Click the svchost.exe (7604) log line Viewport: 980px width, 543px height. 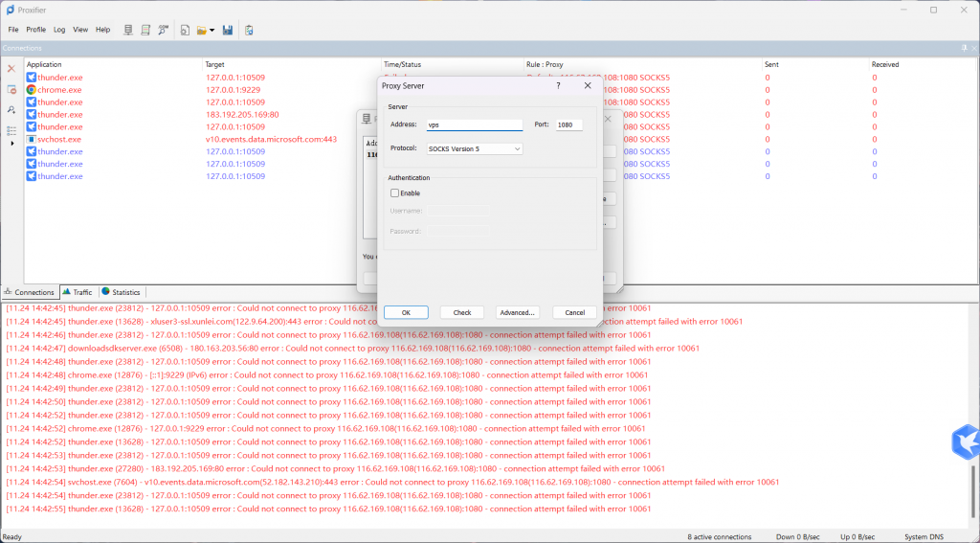click(392, 482)
